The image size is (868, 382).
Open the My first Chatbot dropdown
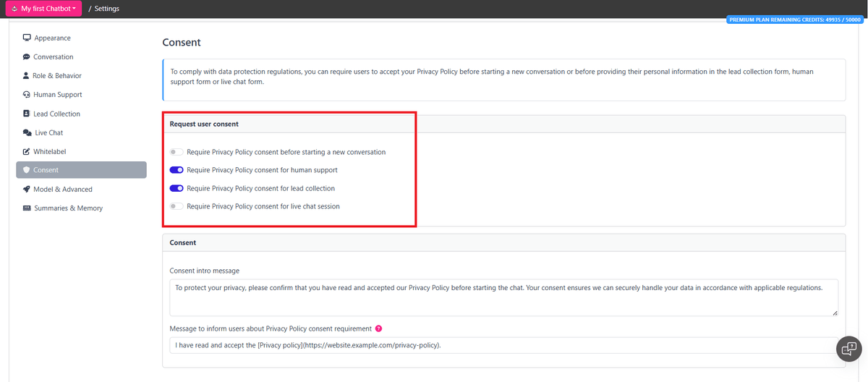(44, 9)
